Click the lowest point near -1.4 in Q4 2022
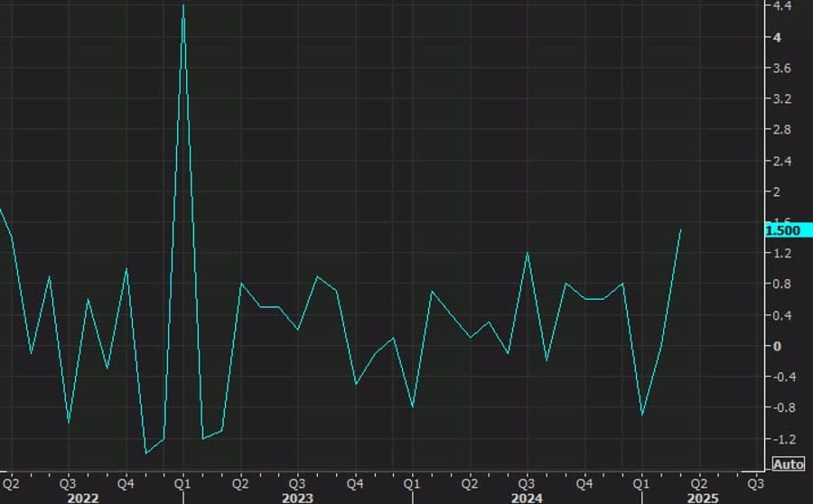This screenshot has height=504, width=813. [145, 453]
